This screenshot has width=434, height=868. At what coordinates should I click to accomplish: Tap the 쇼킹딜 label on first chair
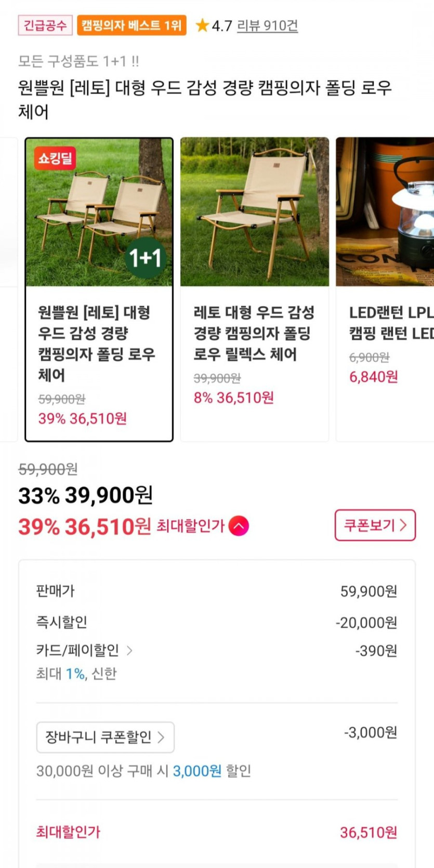pyautogui.click(x=55, y=158)
